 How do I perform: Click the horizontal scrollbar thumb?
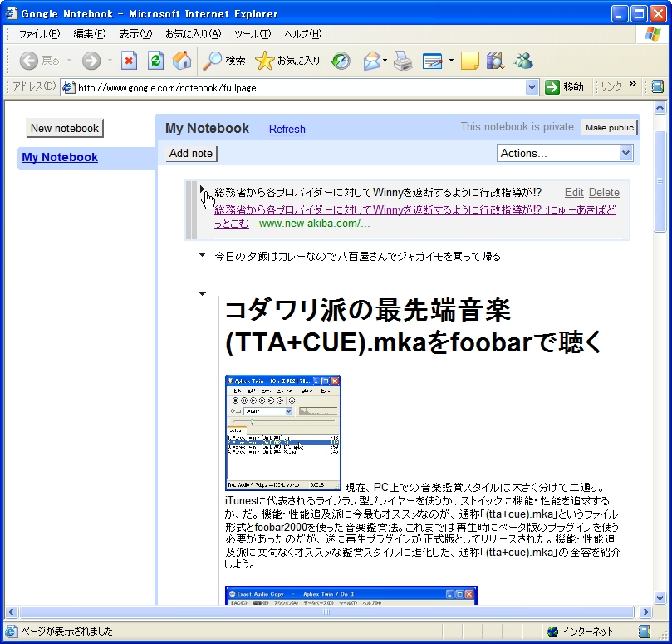(326, 612)
